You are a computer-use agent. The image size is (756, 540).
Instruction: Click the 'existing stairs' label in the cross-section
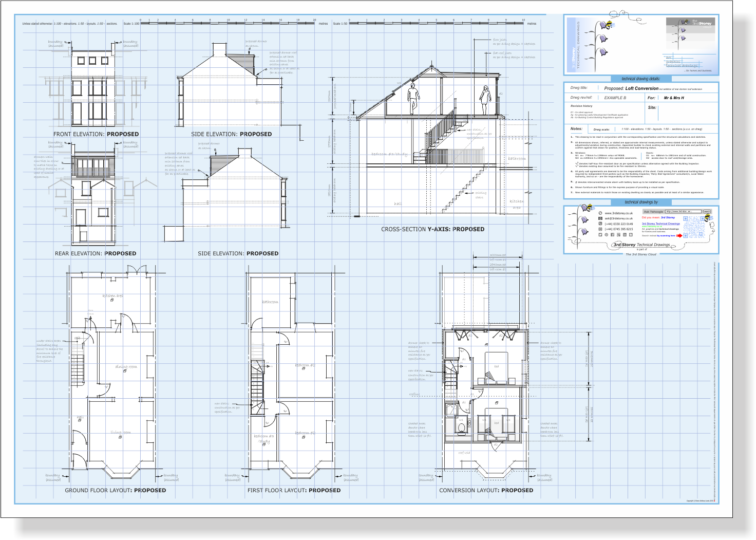tap(480, 195)
